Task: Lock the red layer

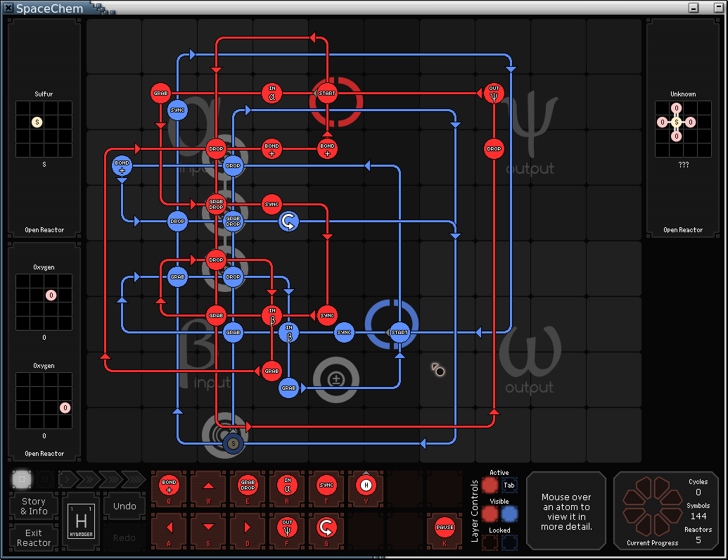Action: click(490, 542)
